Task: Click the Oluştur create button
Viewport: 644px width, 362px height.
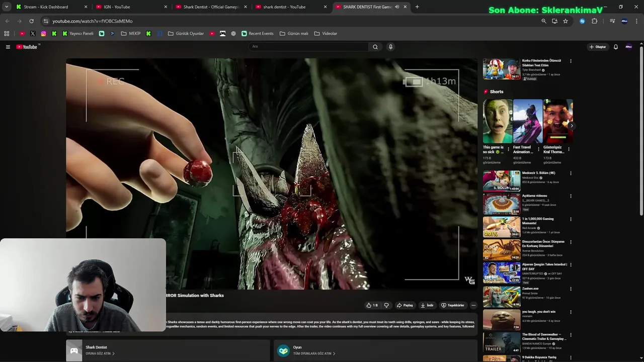Action: click(x=598, y=47)
